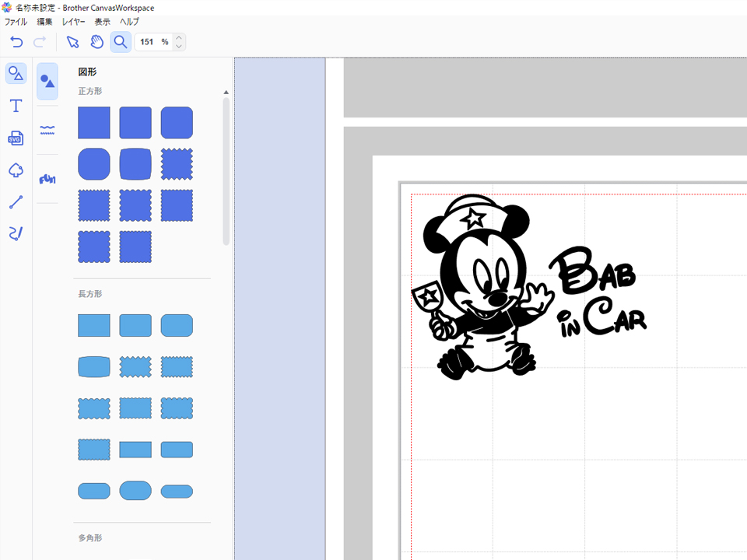Image resolution: width=747 pixels, height=560 pixels.
Task: Choose the basic shapes category tab
Action: click(x=47, y=81)
